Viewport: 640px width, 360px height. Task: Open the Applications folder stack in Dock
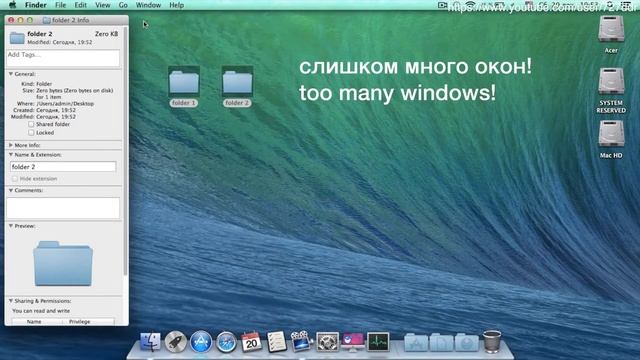pos(416,342)
